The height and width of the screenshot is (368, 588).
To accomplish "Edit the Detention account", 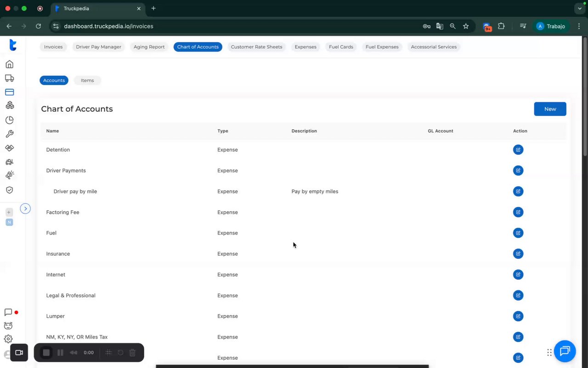I will click(x=518, y=149).
